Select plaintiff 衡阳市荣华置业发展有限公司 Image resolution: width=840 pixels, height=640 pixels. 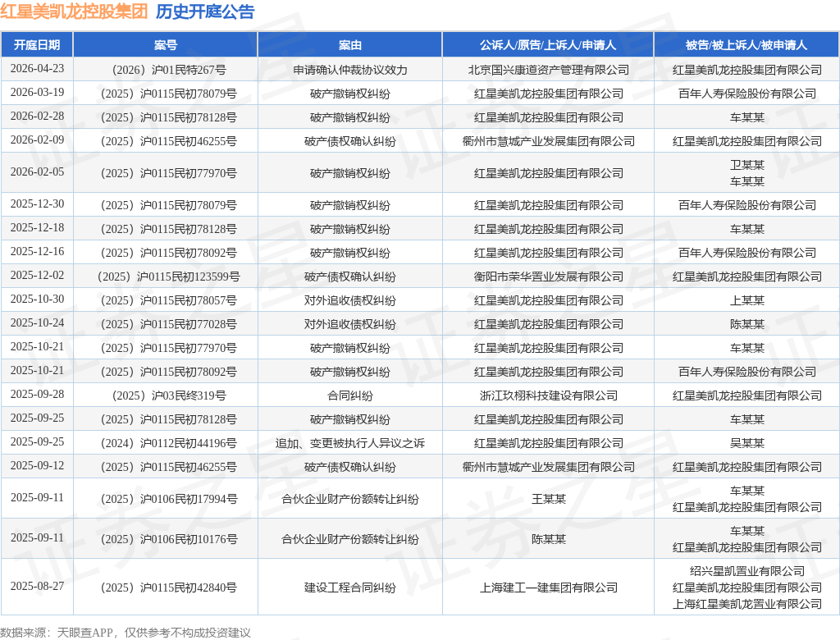point(548,277)
